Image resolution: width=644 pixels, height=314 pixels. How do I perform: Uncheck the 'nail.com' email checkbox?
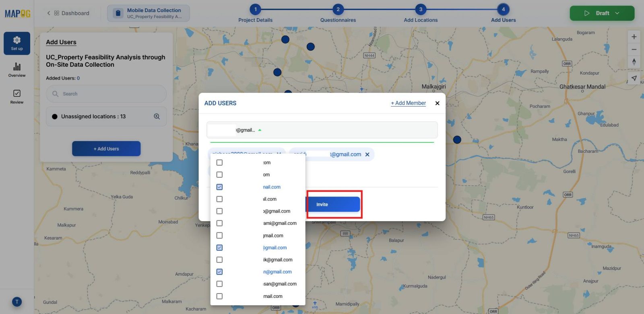[x=219, y=187]
